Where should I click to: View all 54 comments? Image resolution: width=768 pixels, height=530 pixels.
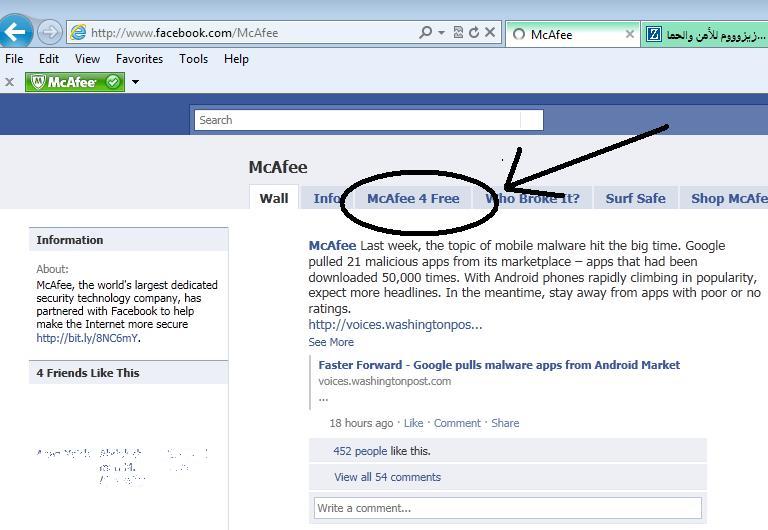pos(387,477)
